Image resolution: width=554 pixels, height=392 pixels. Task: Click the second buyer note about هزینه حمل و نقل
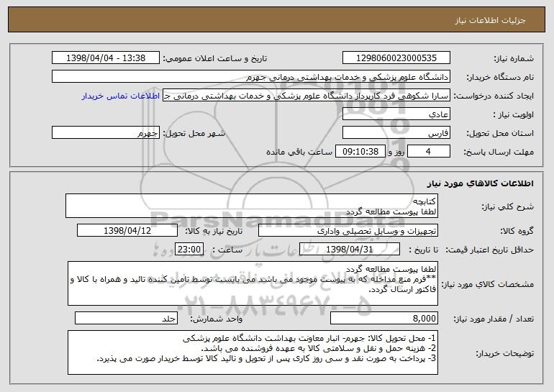[319, 348]
